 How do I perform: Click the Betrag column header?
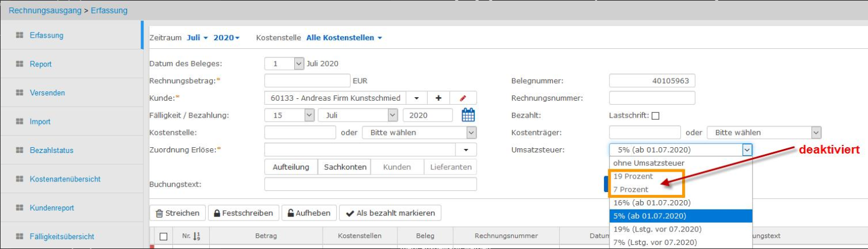tap(266, 236)
